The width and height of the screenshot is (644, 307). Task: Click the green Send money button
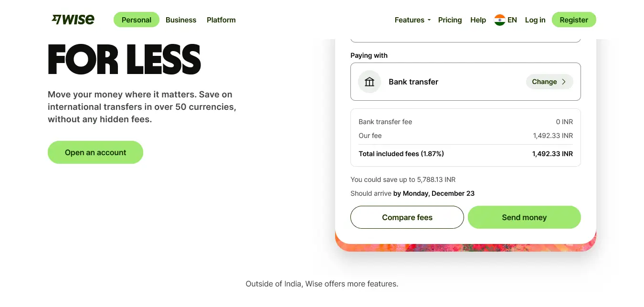tap(524, 217)
